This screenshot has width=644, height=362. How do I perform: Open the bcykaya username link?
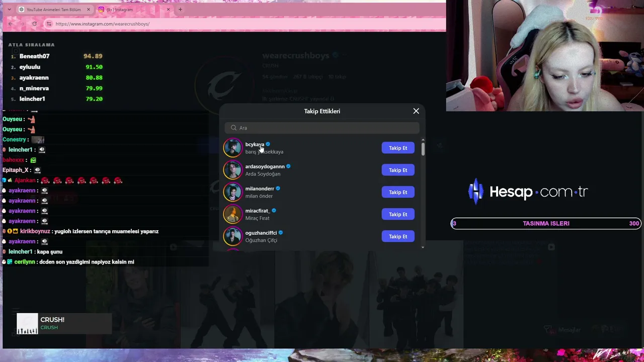[x=255, y=144]
